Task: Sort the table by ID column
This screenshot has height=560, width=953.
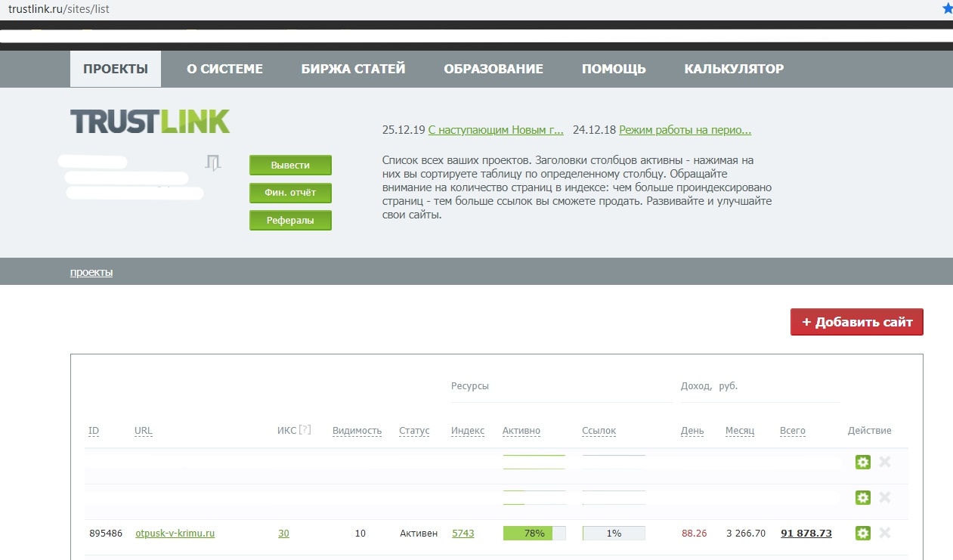Action: [94, 431]
